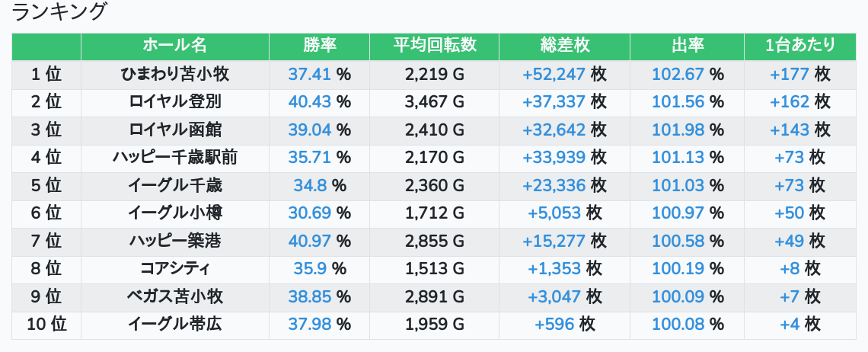This screenshot has width=868, height=352.
Task: Sort by 勝率 column header
Action: [319, 46]
